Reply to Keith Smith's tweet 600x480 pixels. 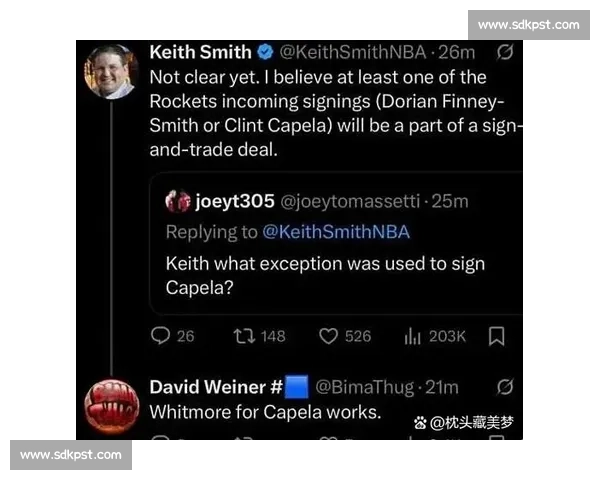tap(162, 336)
